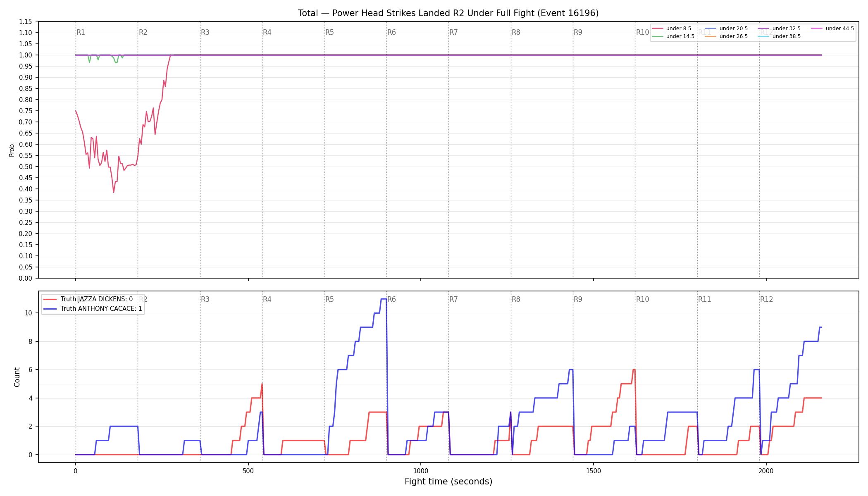The height and width of the screenshot is (496, 868).
Task: Click the 1.00 tick on Prob axis
Action: coord(26,55)
